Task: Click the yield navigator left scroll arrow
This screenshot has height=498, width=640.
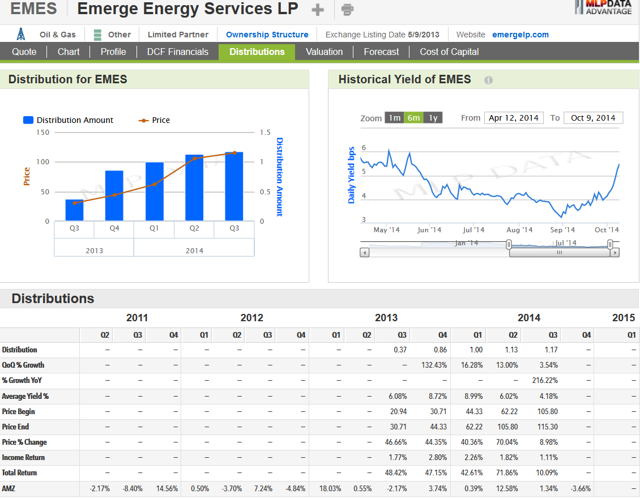Action: [x=364, y=253]
